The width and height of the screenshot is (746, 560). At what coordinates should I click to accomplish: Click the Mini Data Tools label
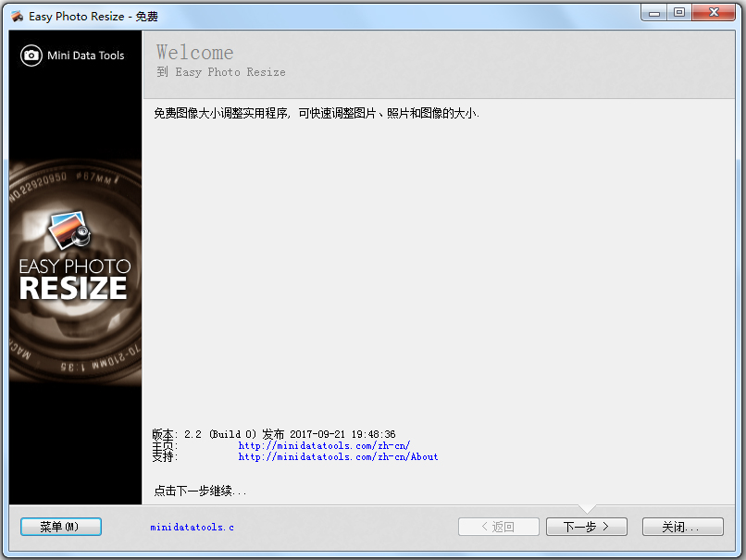click(x=86, y=56)
